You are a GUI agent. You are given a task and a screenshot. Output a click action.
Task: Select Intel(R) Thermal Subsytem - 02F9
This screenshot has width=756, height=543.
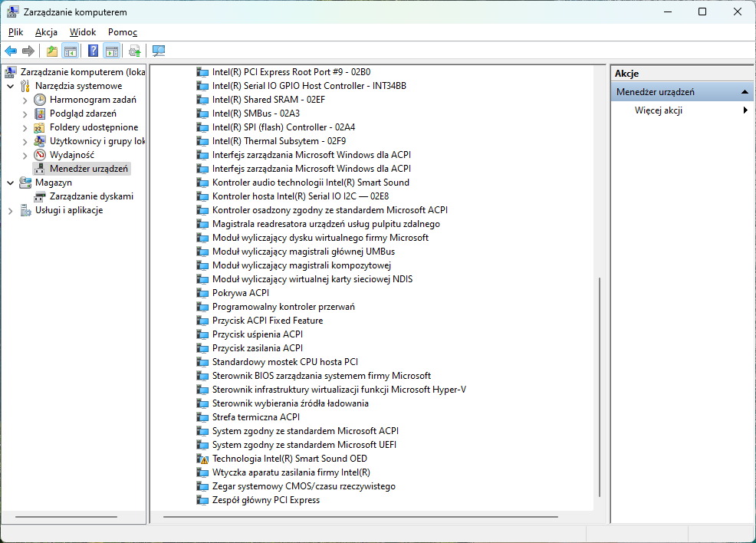pos(279,141)
